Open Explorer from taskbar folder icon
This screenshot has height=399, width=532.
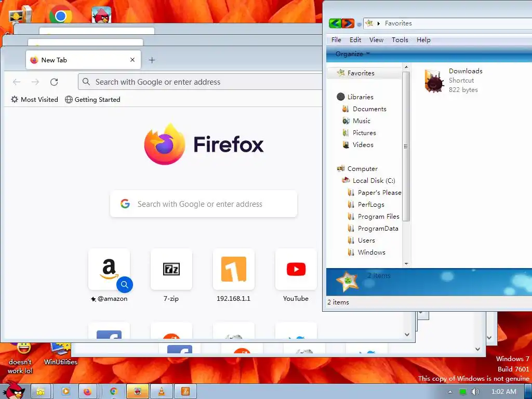coord(41,391)
